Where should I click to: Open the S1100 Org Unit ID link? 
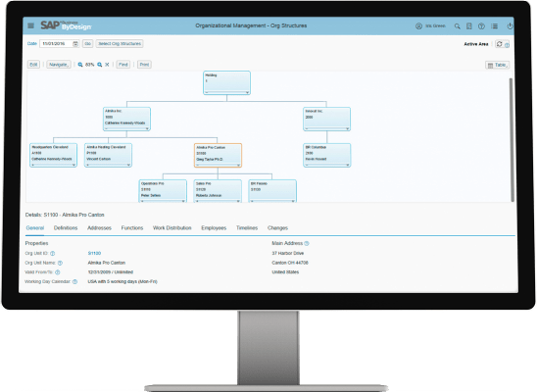(94, 254)
